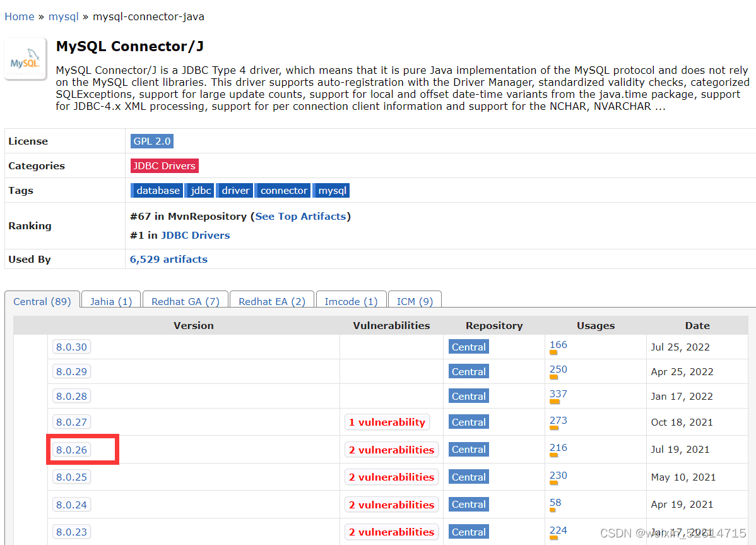
Task: Click Central repository badge for 8.0.25
Action: 469,477
